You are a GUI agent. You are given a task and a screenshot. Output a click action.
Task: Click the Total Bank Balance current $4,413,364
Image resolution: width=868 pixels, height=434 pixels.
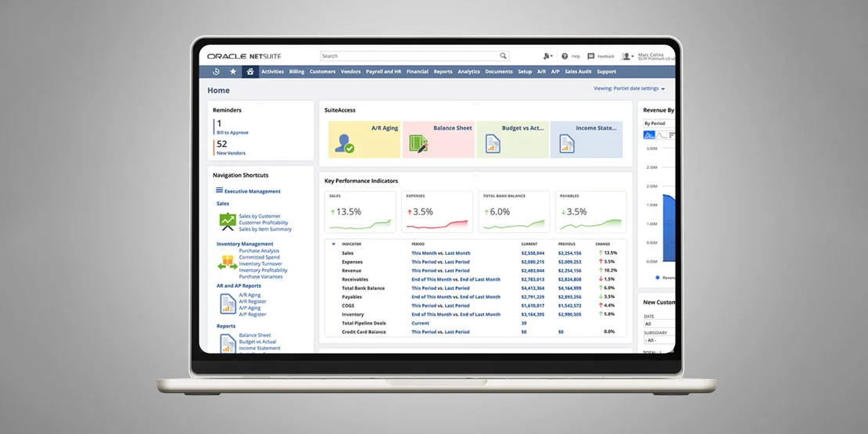coord(533,288)
